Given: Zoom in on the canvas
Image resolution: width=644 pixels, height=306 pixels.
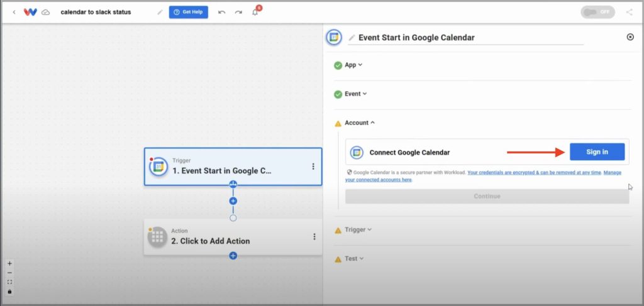Looking at the screenshot, I should (x=10, y=264).
